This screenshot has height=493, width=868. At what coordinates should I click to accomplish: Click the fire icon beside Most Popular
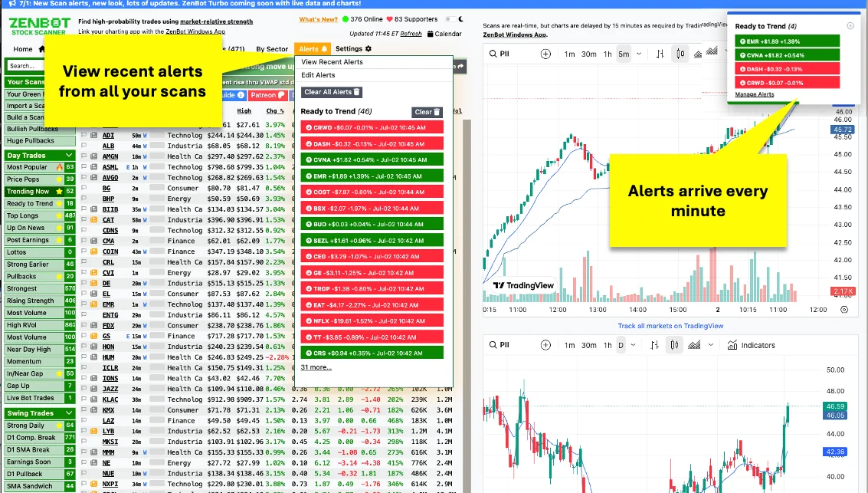[59, 167]
